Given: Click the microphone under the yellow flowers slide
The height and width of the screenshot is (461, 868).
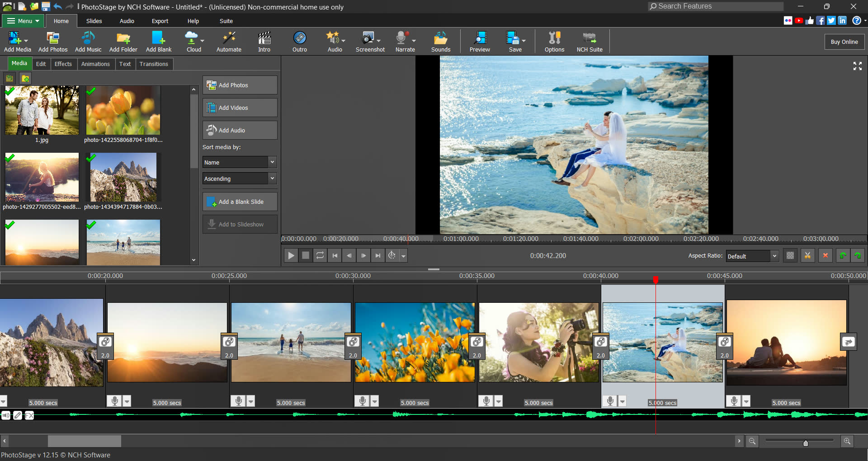Looking at the screenshot, I should [363, 401].
